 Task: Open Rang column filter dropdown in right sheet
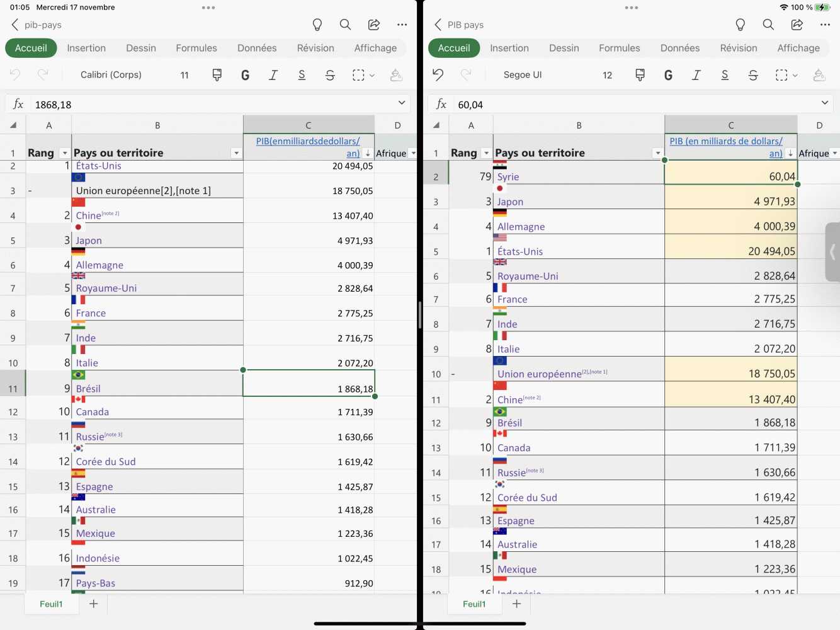pyautogui.click(x=486, y=153)
